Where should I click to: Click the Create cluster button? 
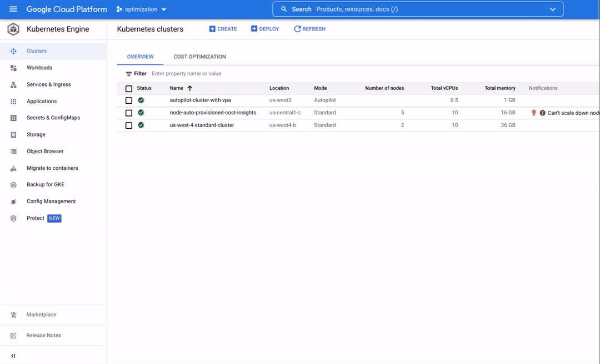(x=223, y=29)
